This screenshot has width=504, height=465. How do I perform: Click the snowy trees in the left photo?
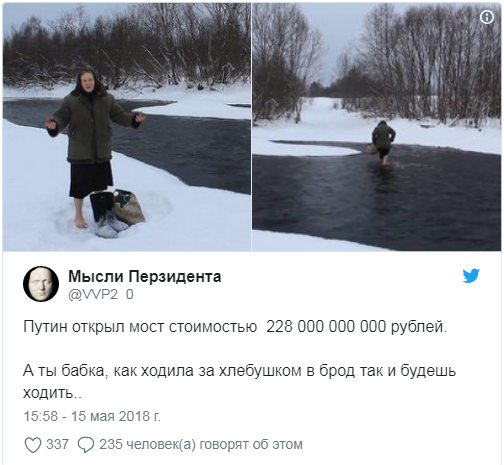click(127, 48)
